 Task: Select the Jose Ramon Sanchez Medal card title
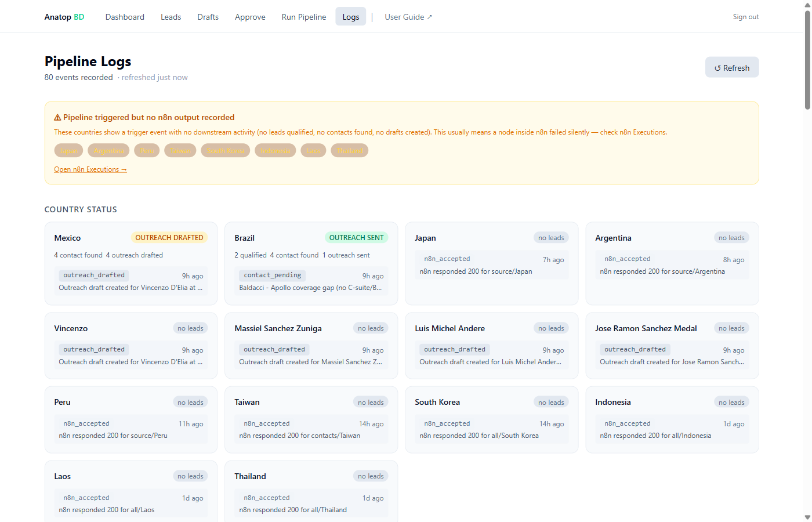tap(646, 328)
